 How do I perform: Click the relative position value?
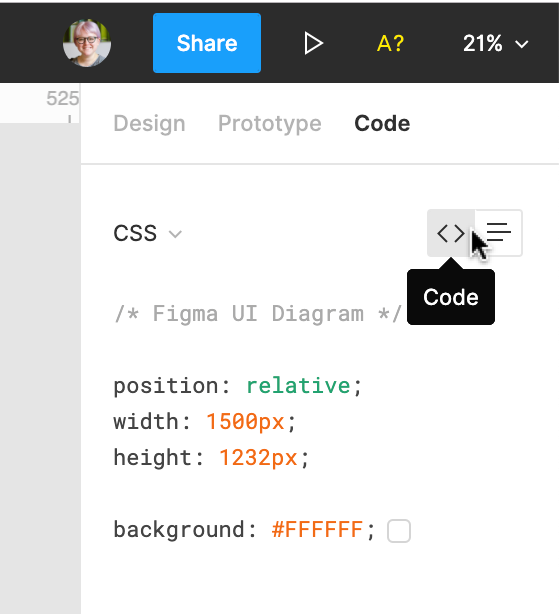[298, 386]
